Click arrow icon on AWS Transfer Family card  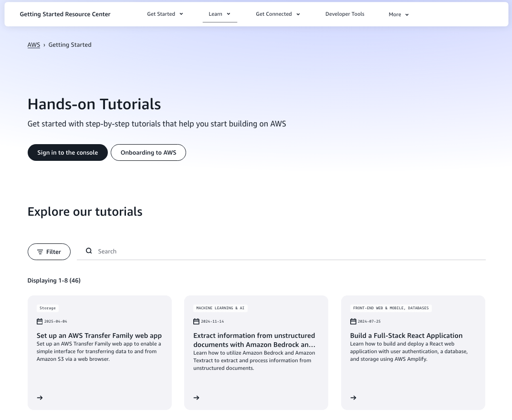pos(40,398)
